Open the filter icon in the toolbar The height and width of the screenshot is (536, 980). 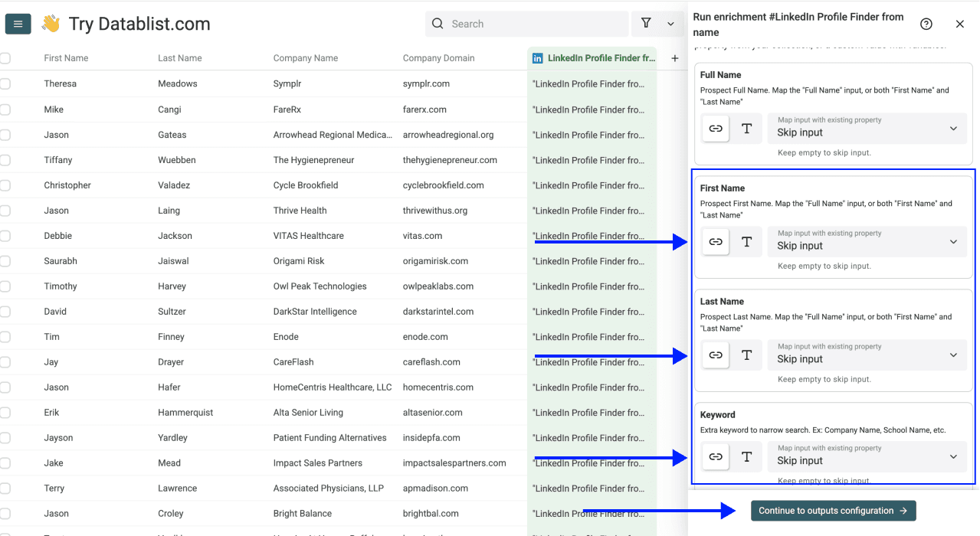coord(646,24)
